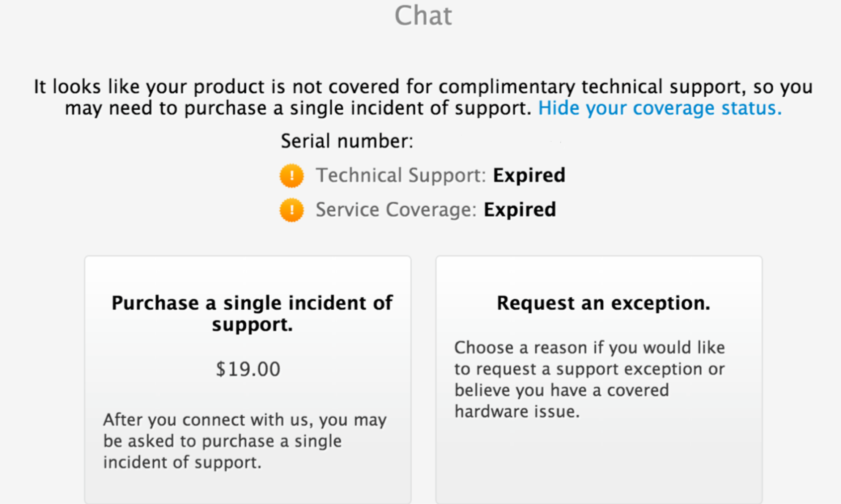
Task: Open the exception request card
Action: coord(599,378)
